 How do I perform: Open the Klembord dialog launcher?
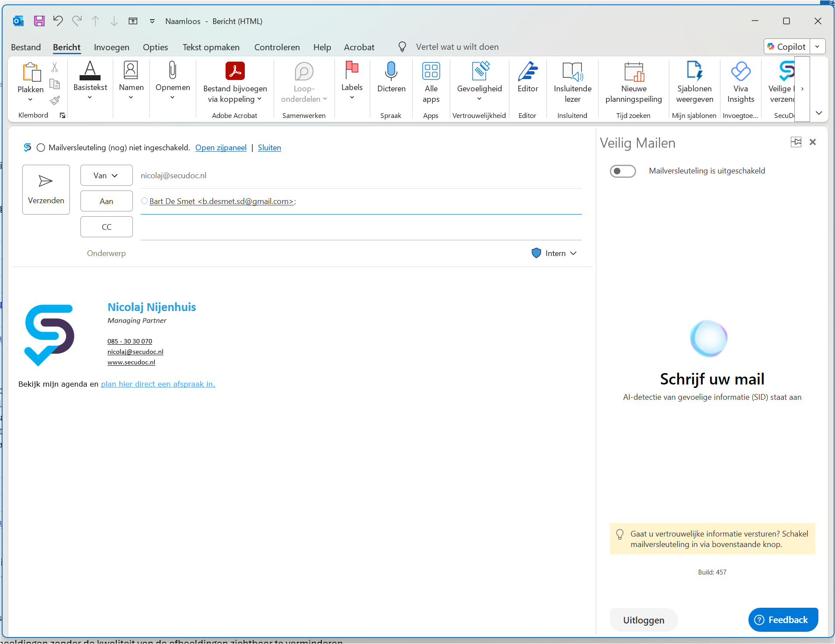coord(63,115)
